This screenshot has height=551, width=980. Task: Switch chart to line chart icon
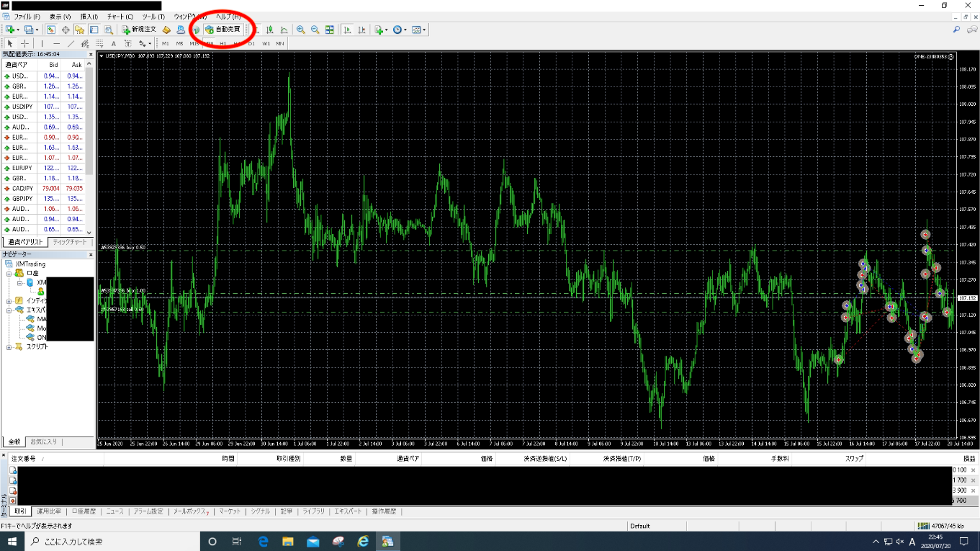coord(284,30)
